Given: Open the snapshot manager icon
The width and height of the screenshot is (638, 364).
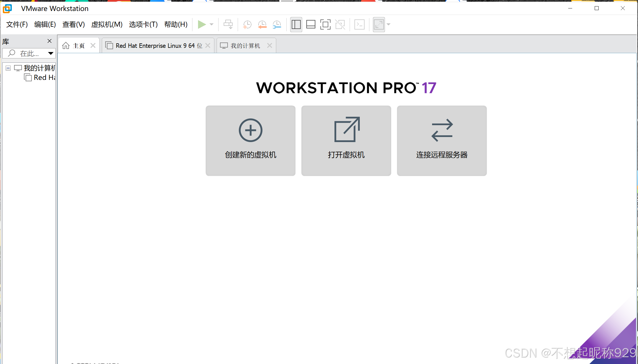Looking at the screenshot, I should 277,24.
